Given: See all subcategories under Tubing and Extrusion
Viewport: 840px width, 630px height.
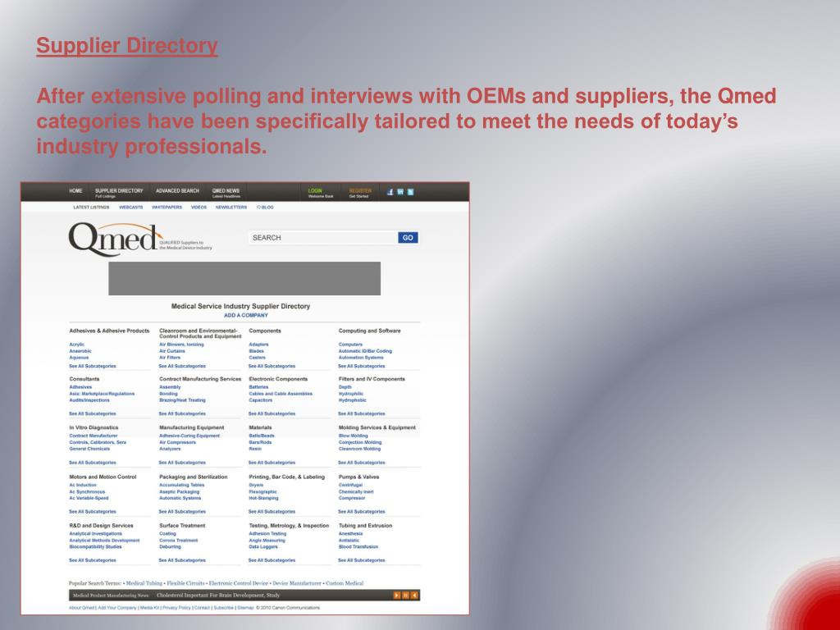Looking at the screenshot, I should [362, 561].
